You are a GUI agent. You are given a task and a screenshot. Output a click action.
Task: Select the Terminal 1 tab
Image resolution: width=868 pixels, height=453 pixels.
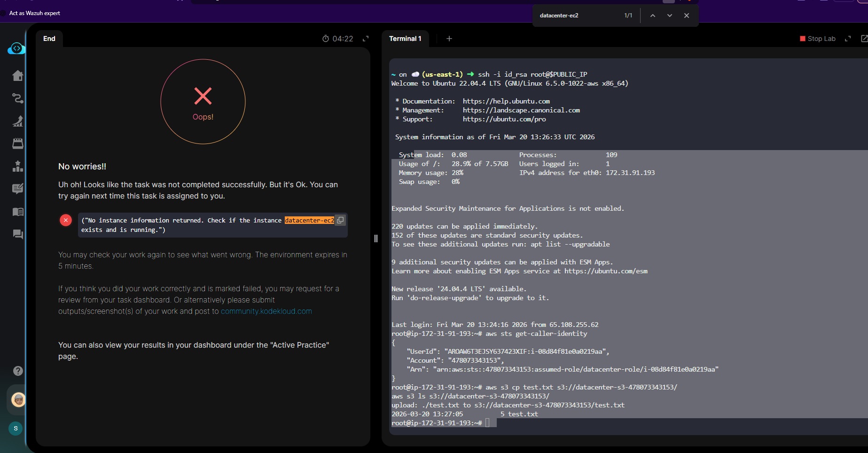[x=405, y=39]
